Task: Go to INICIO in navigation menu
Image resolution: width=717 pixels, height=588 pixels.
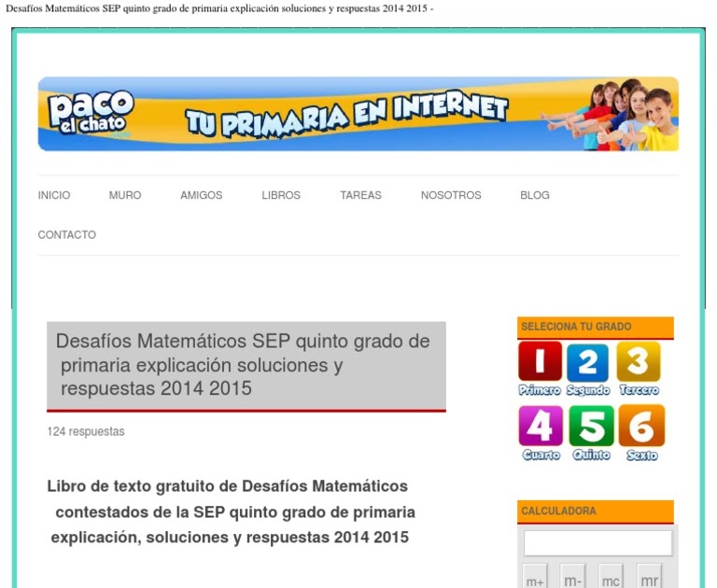Action: coord(54,195)
